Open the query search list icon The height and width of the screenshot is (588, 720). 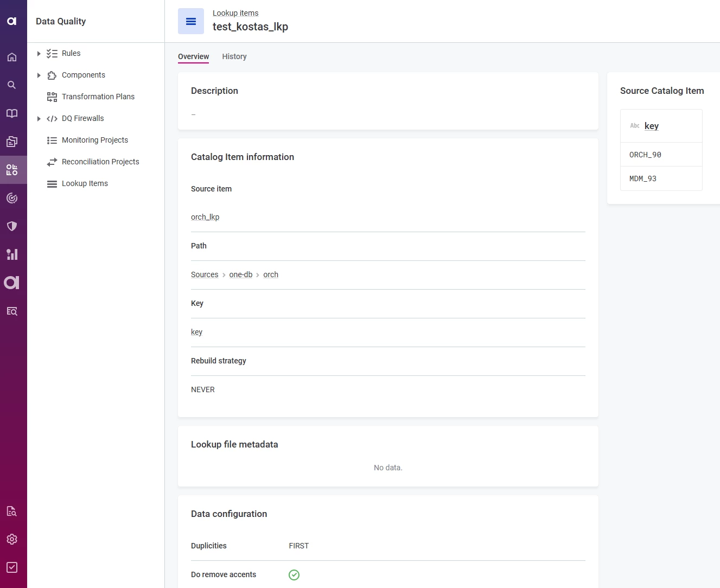click(12, 311)
